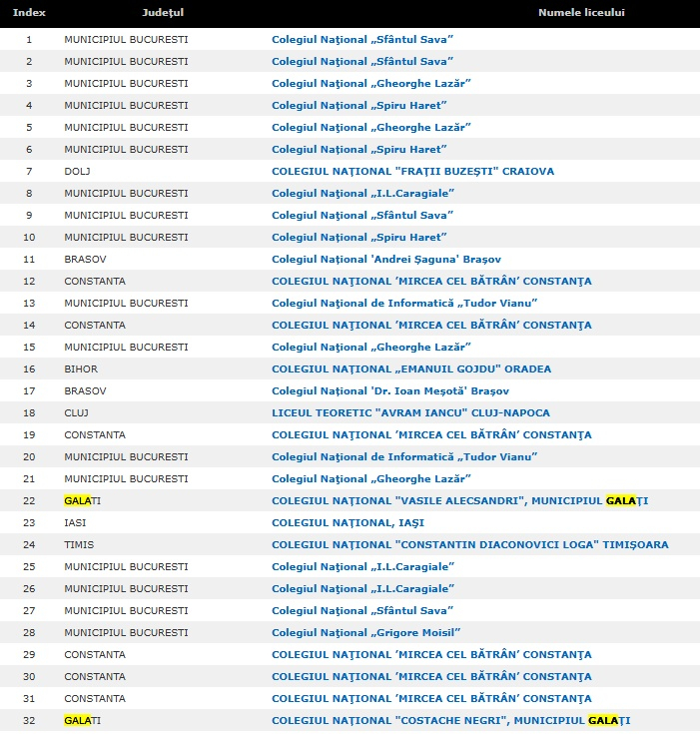Open "Spiru Haret" link in row 4
This screenshot has width=700, height=734.
(358, 105)
